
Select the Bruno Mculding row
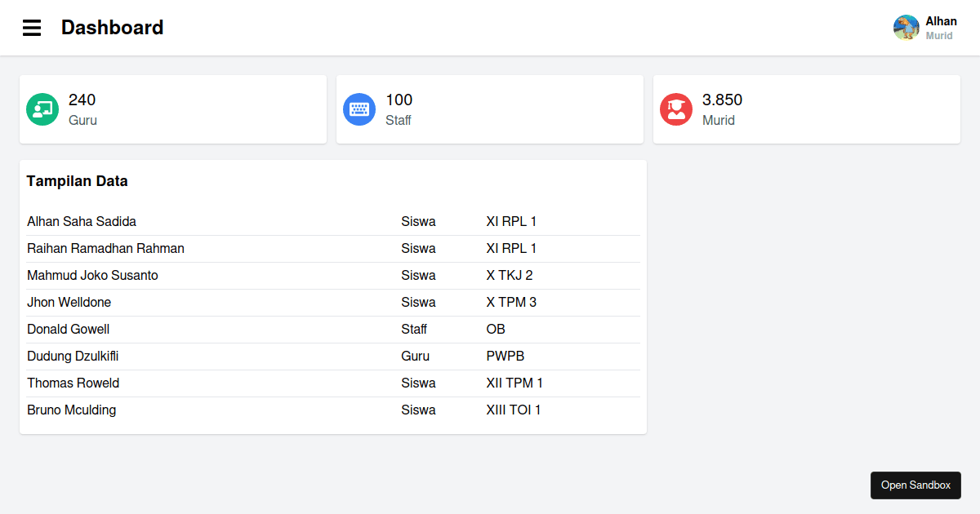click(x=333, y=410)
